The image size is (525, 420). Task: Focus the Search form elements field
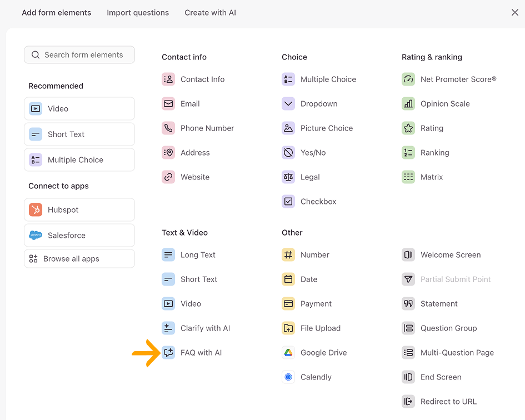79,54
